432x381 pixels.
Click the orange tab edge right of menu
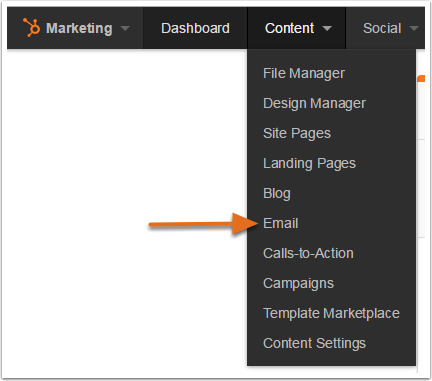click(421, 79)
